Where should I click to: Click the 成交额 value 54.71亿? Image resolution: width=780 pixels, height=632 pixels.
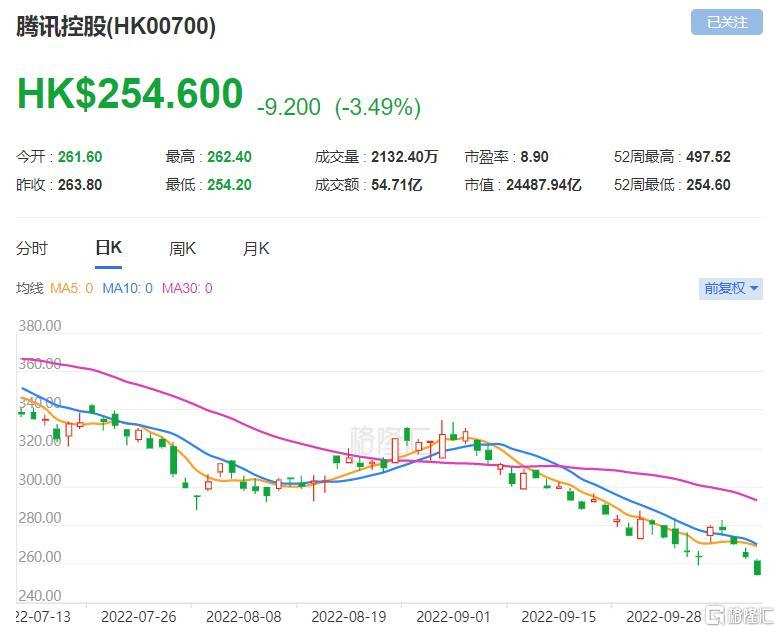(x=396, y=185)
